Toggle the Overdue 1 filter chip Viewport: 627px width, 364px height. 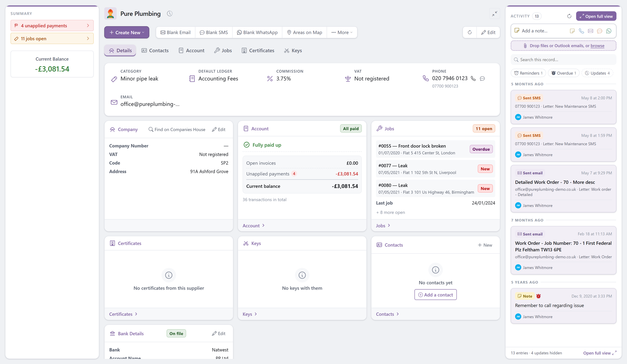coord(564,73)
